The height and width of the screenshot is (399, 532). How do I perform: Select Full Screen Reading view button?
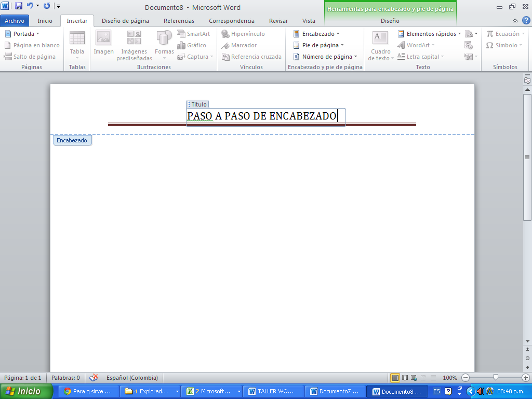click(405, 378)
